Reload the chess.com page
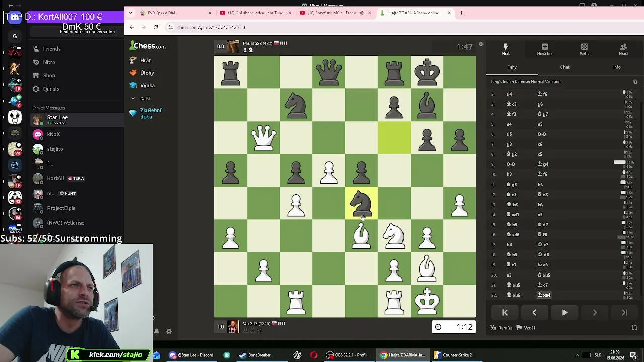Viewport: 644px width, 362px height. coord(156,27)
